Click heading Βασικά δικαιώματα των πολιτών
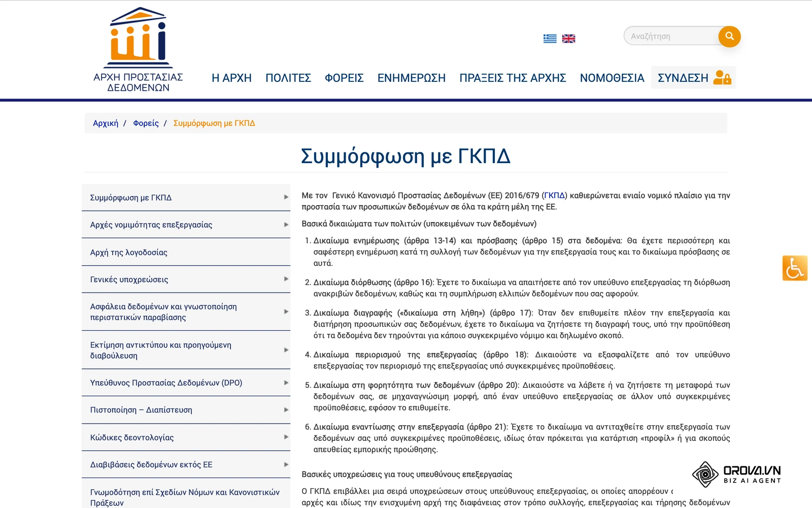The image size is (812, 508). pos(419,224)
